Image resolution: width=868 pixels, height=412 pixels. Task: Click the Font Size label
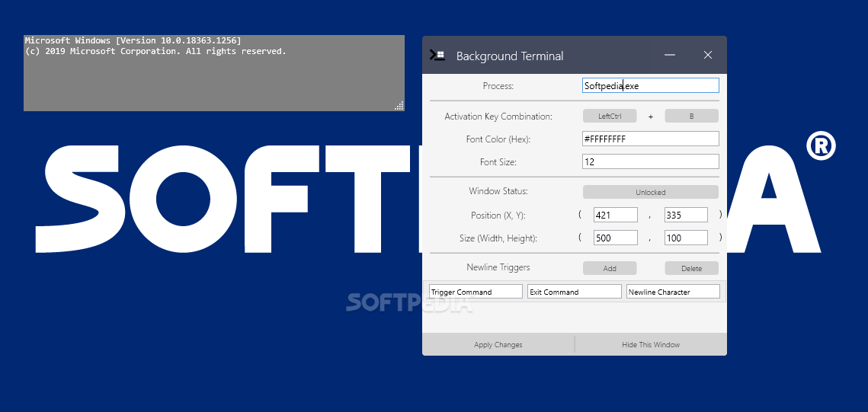pos(498,162)
